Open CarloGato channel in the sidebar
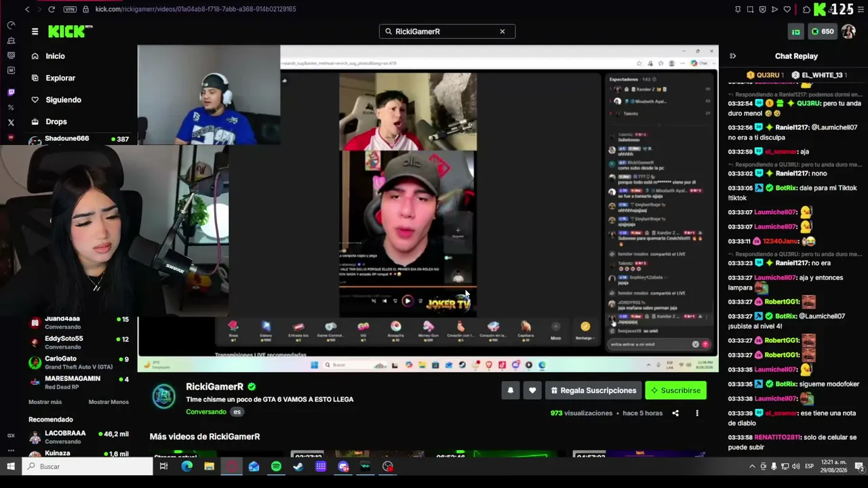Screen dimensions: 868x488 coord(79,363)
